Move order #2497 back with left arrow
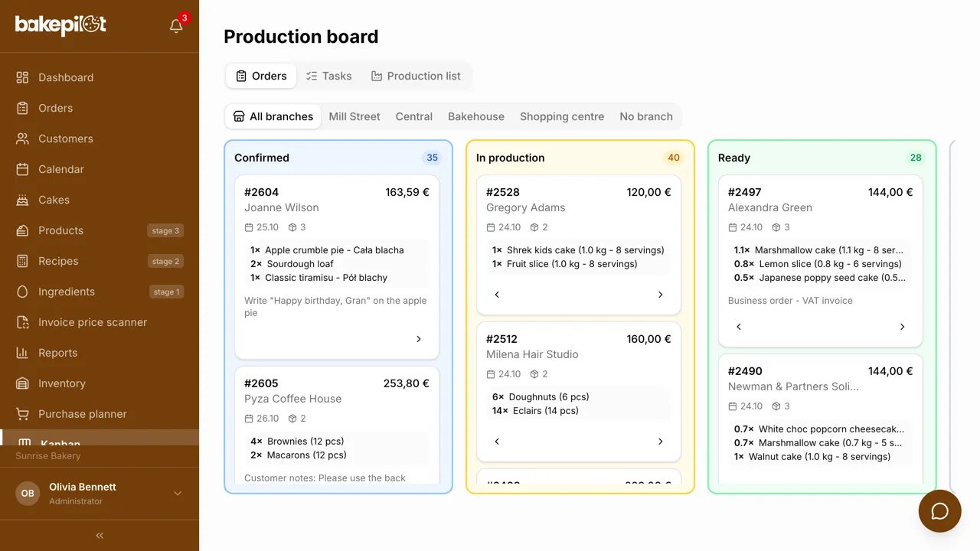Image resolution: width=980 pixels, height=551 pixels. pos(739,327)
